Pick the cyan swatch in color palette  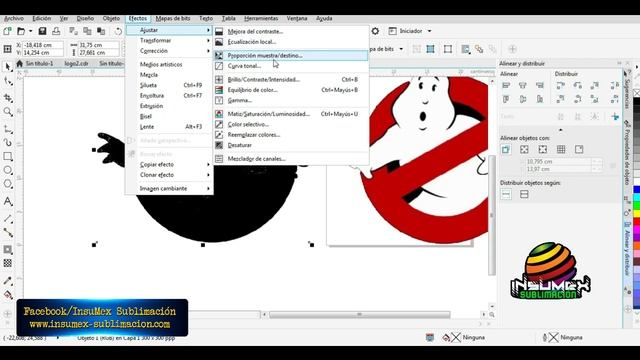point(636,198)
